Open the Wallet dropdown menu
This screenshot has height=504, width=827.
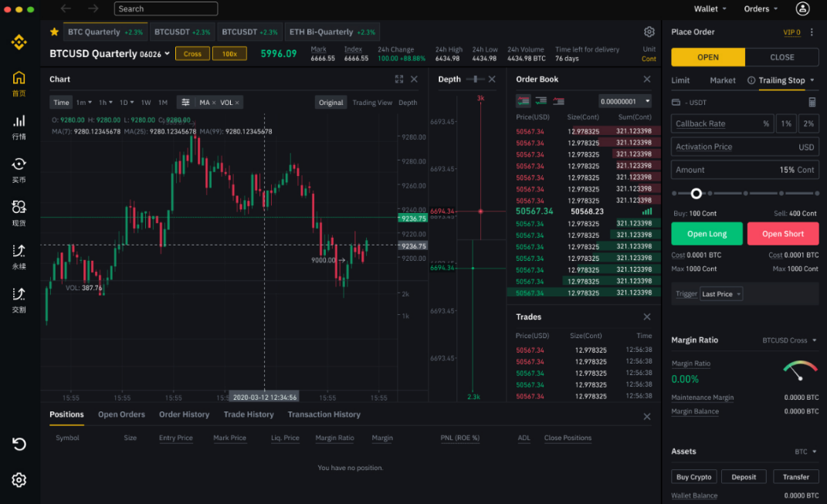(x=710, y=9)
